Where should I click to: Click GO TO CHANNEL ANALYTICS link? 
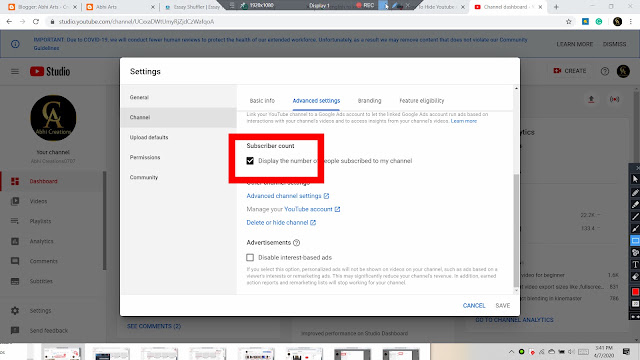point(514,320)
